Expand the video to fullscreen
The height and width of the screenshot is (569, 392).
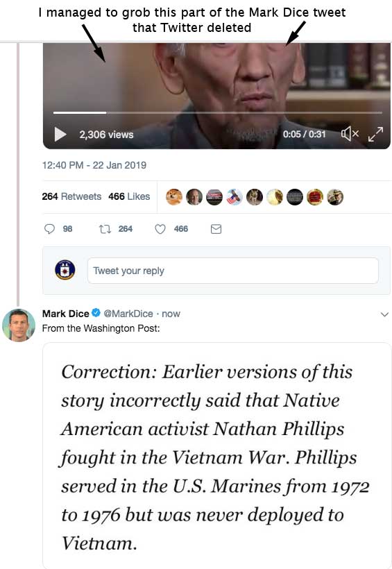375,134
